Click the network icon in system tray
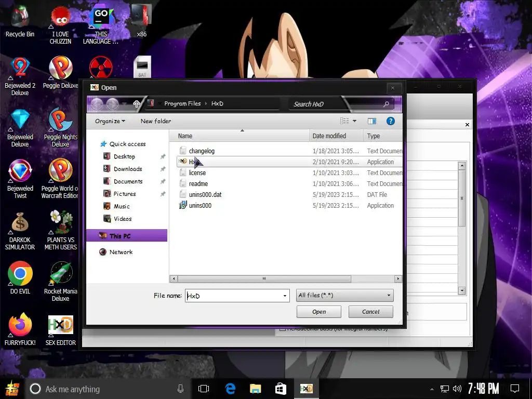532x399 pixels. pyautogui.click(x=445, y=389)
